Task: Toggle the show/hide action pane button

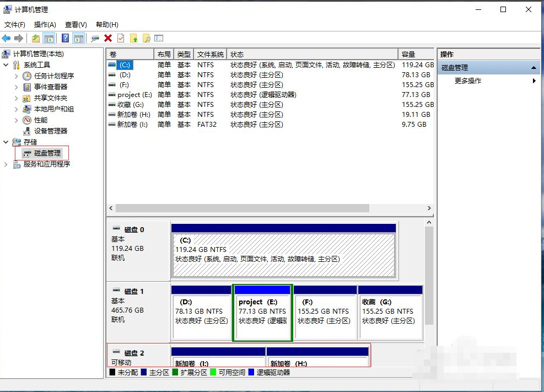Action: click(78, 38)
